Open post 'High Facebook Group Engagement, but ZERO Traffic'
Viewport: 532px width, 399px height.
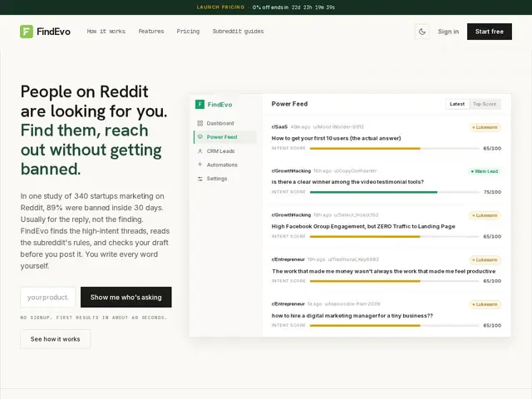(x=363, y=226)
